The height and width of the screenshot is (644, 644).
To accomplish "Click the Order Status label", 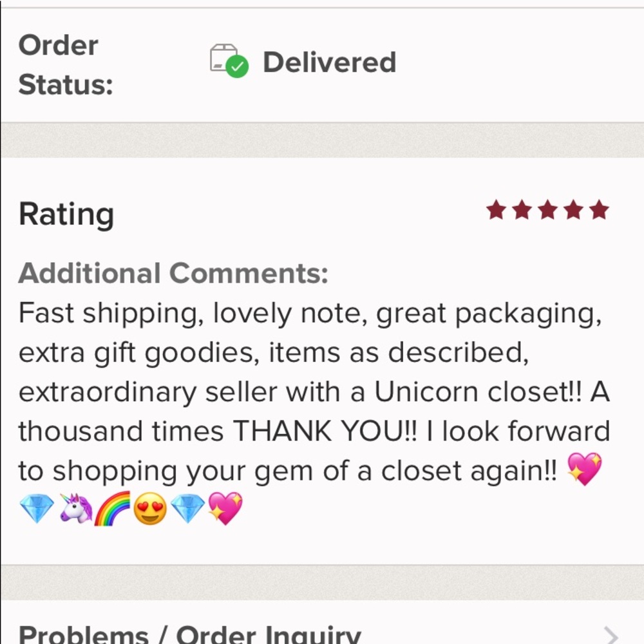I will point(65,64).
